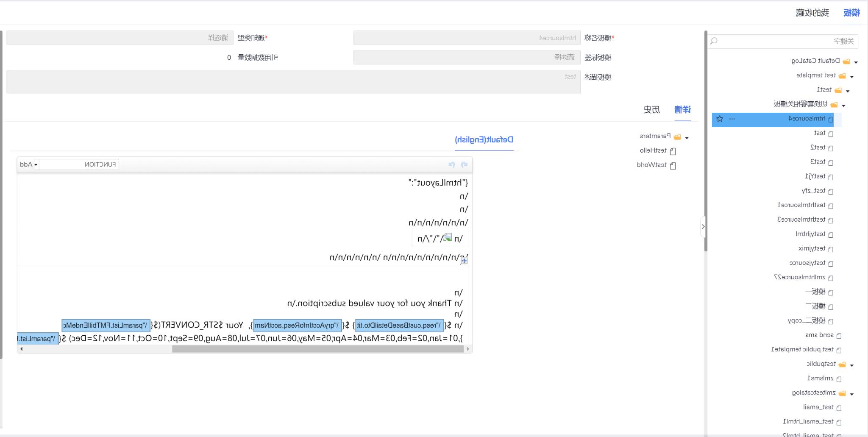
Task: Select the testyjsource template
Action: click(807, 263)
